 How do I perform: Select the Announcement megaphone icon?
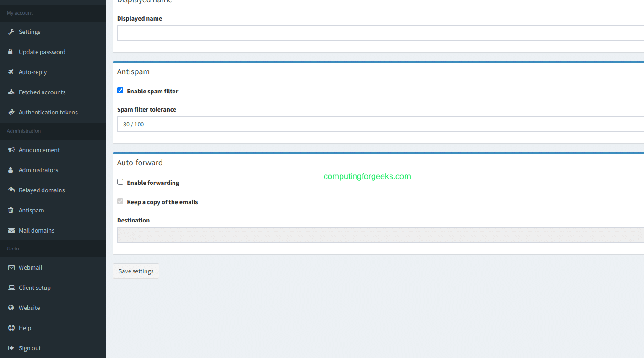coord(10,150)
